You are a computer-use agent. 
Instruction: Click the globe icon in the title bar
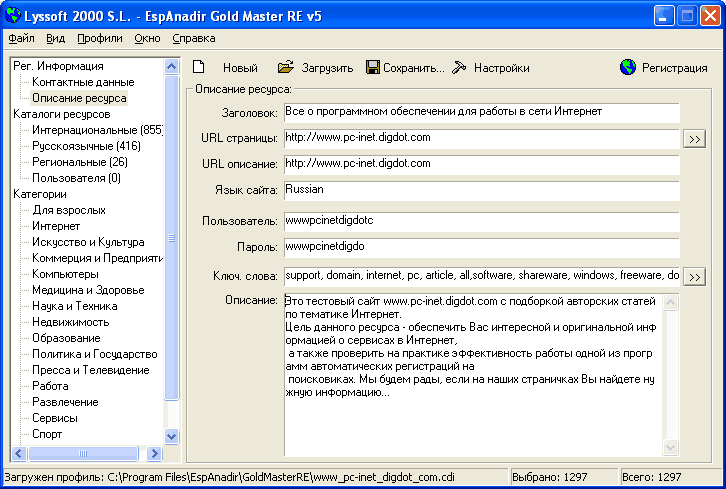(x=13, y=15)
